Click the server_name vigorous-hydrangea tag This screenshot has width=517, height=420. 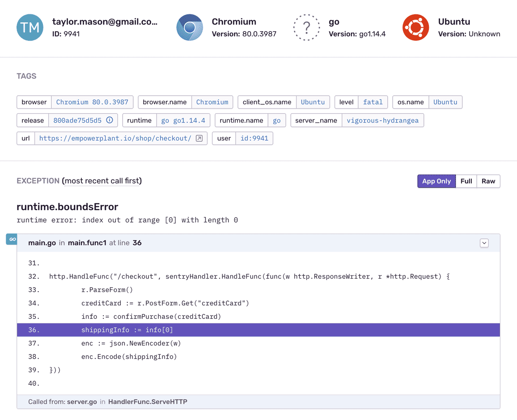coord(382,120)
